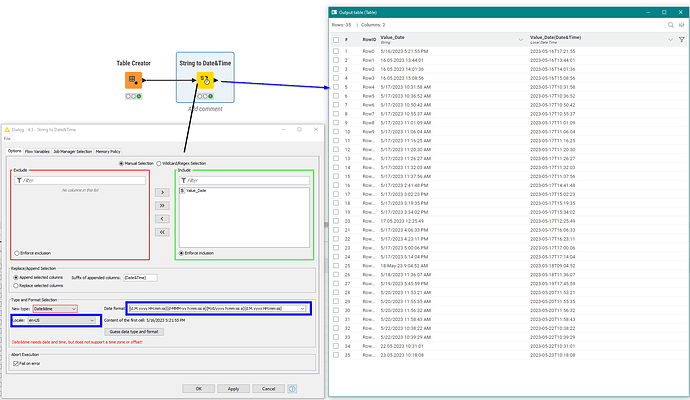
Task: Click cell 16.05.2023 13:44:01
Action: 402,60
